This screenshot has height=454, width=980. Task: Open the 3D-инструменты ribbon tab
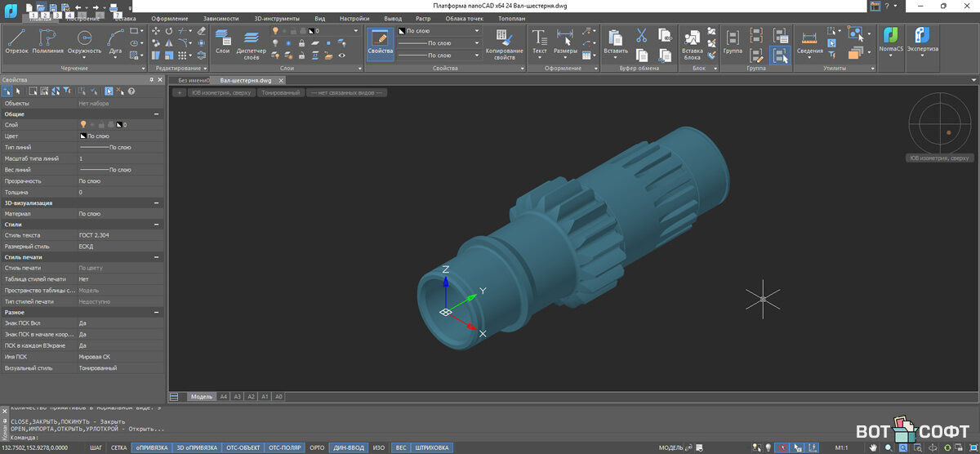276,18
